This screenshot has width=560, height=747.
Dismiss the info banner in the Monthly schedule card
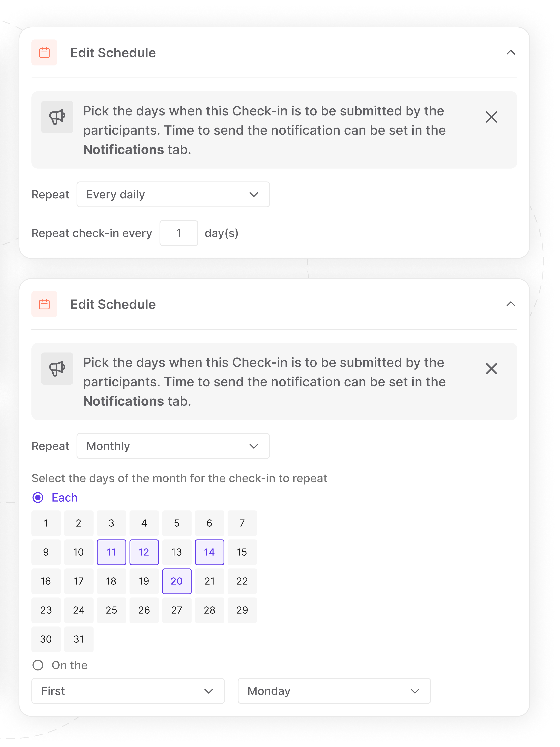[x=491, y=369]
